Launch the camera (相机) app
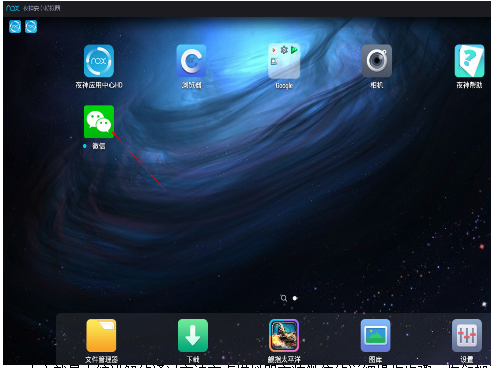This screenshot has height=368, width=491. (377, 61)
